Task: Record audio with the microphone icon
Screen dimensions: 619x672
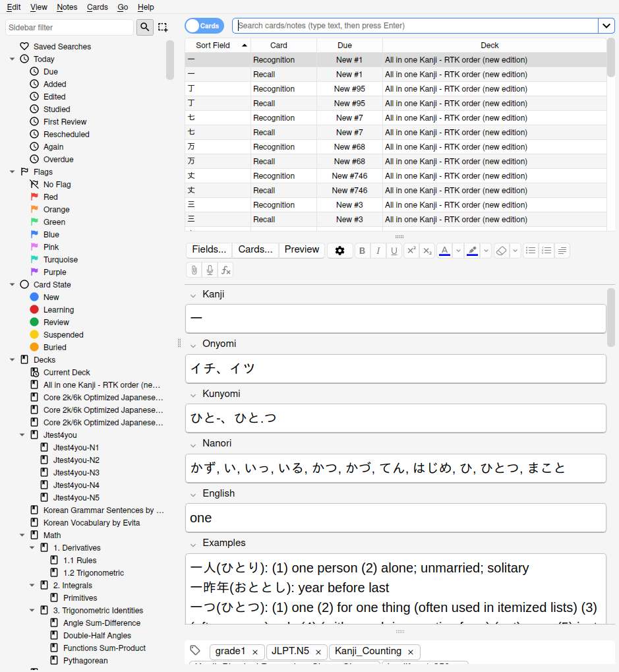Action: (210, 270)
